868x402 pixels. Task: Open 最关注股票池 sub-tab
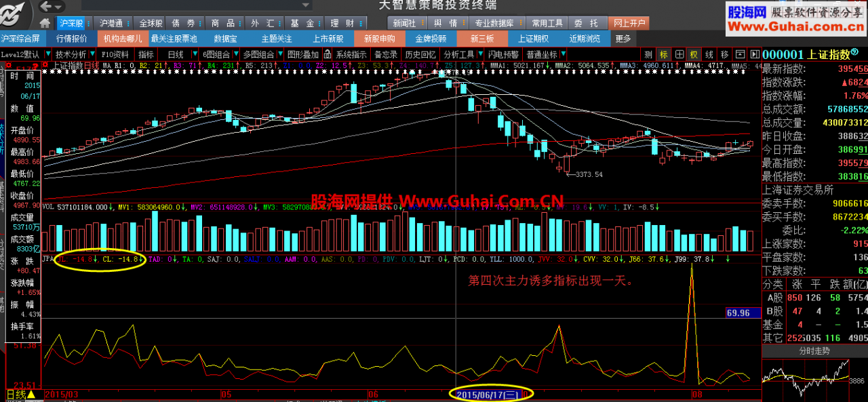[x=174, y=39]
